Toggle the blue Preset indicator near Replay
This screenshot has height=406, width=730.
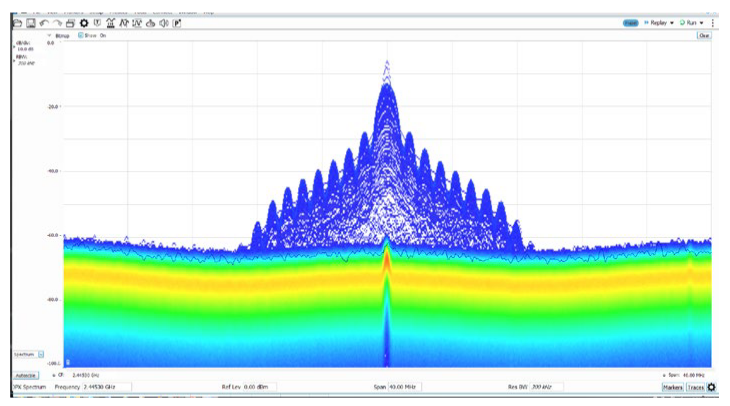tap(631, 22)
